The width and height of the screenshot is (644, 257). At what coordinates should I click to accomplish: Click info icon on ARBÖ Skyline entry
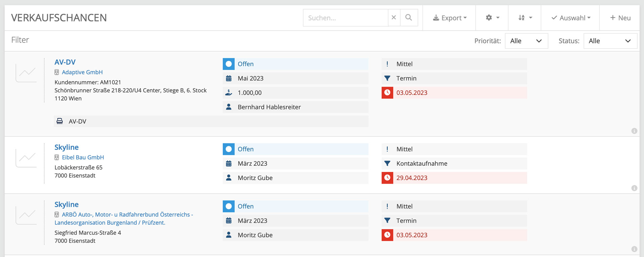click(x=634, y=249)
